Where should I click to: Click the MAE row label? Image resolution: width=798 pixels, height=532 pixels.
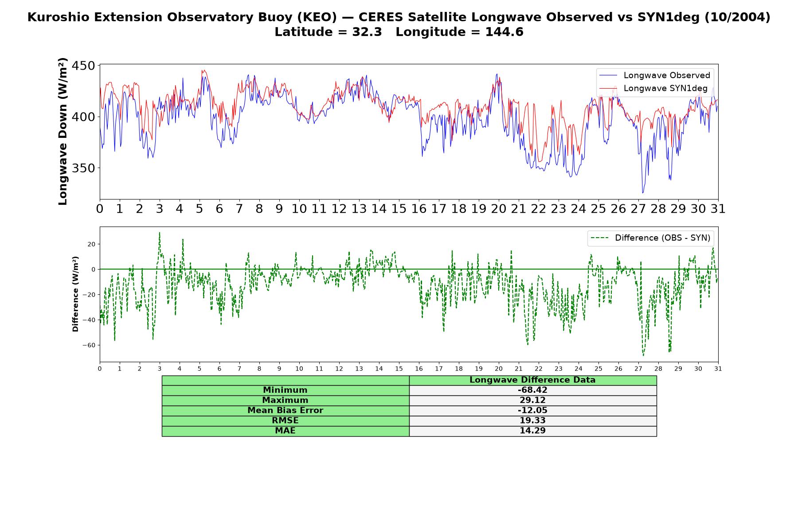285,431
